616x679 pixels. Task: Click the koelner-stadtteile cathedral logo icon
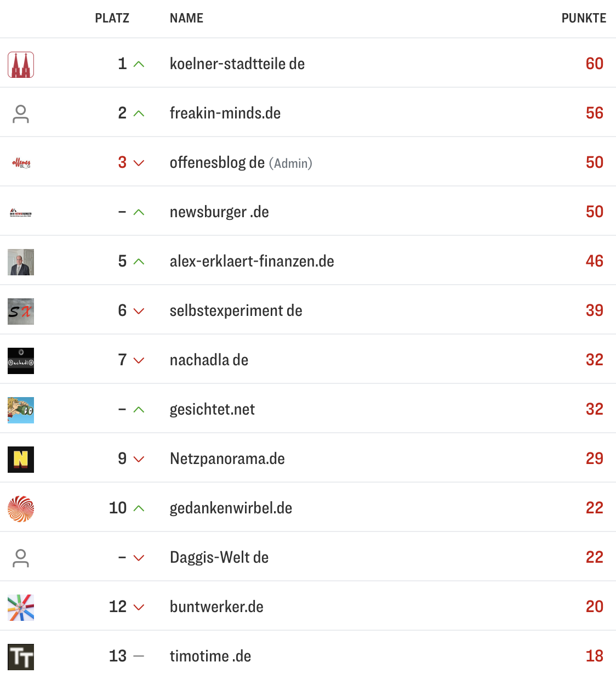tap(21, 65)
